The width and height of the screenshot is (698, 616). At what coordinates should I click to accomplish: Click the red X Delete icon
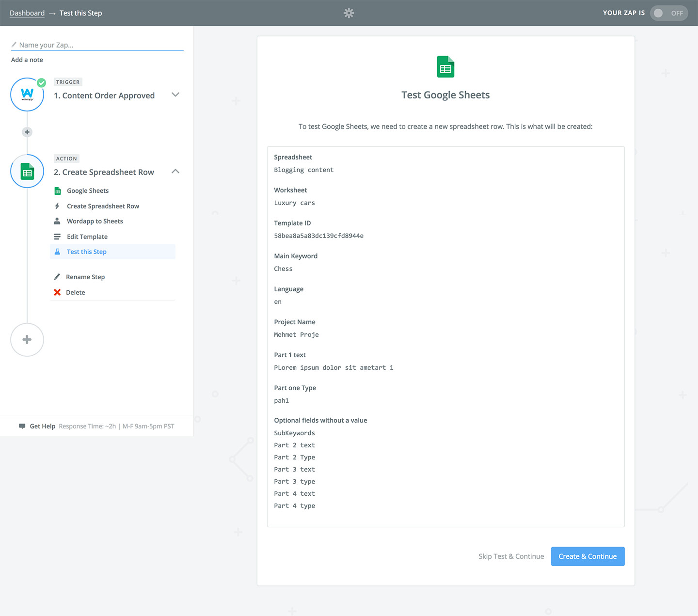pyautogui.click(x=57, y=292)
